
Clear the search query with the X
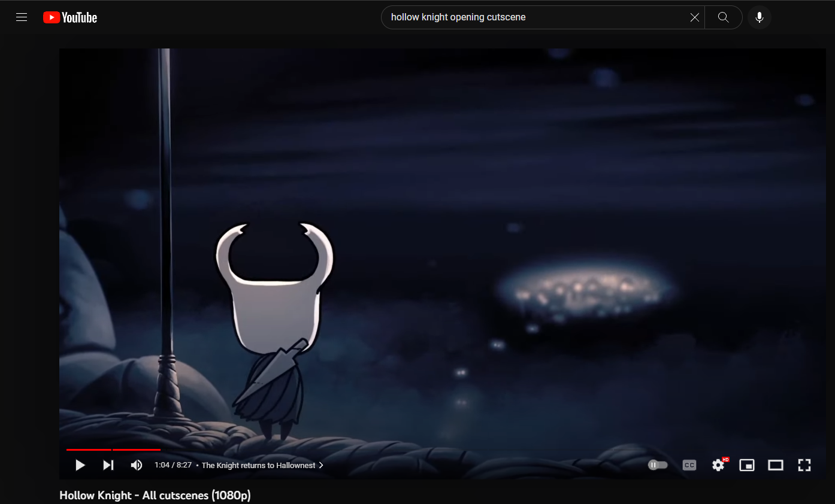[x=694, y=17]
